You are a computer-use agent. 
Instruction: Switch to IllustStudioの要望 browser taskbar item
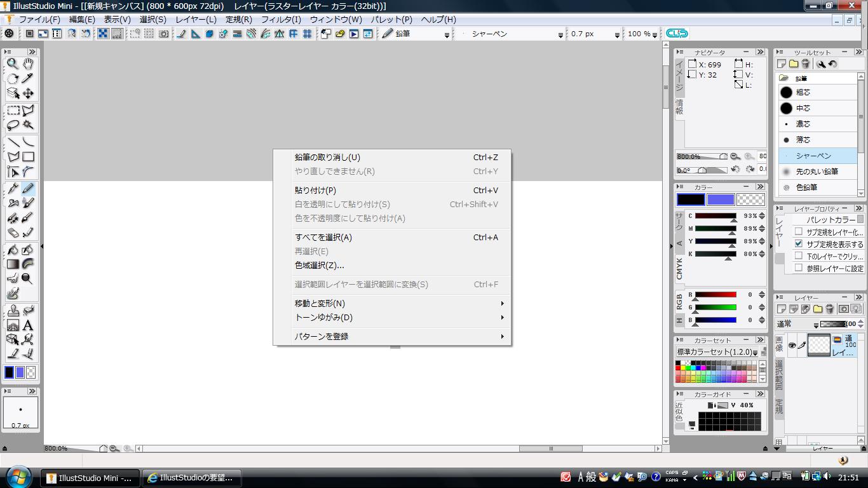pyautogui.click(x=191, y=478)
